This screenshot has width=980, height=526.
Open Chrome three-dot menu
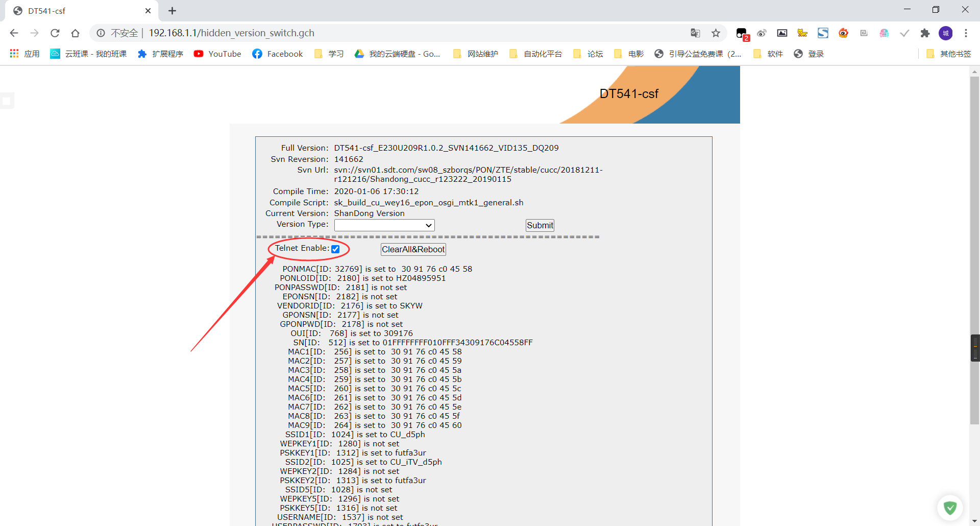[966, 33]
